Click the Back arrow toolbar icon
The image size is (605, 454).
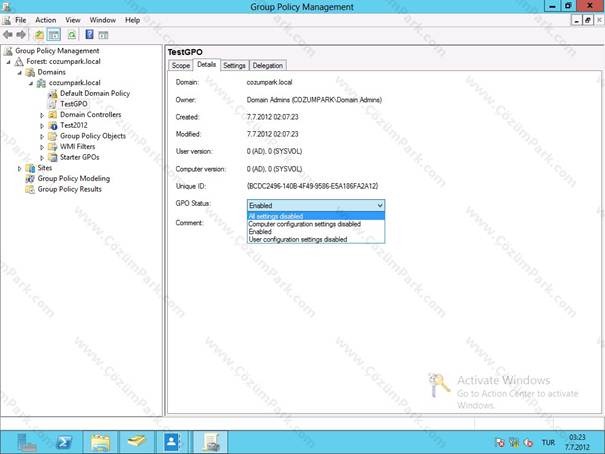[x=7, y=35]
